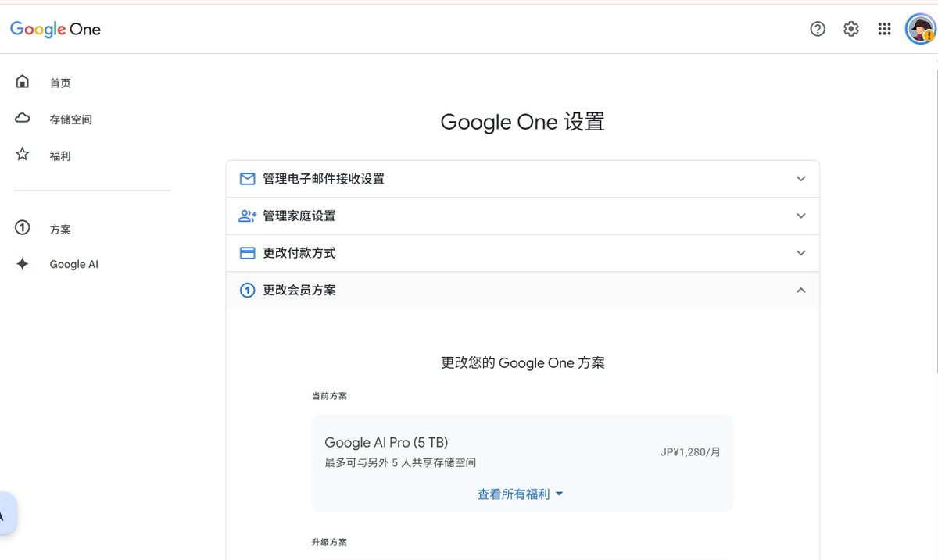Click the cloud icon beside 存储空间
The height and width of the screenshot is (560, 938).
[x=23, y=118]
